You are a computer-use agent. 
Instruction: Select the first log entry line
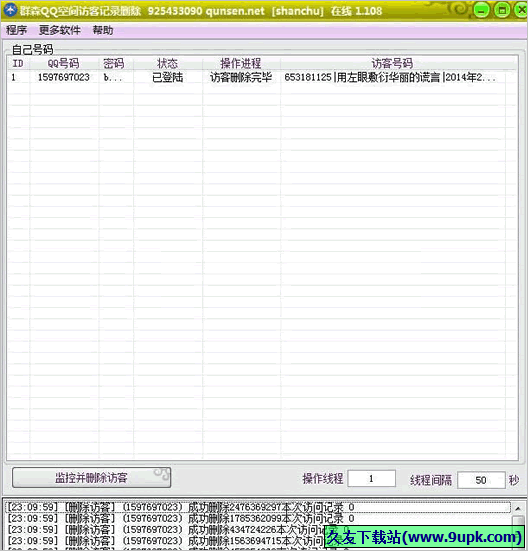tap(258, 507)
